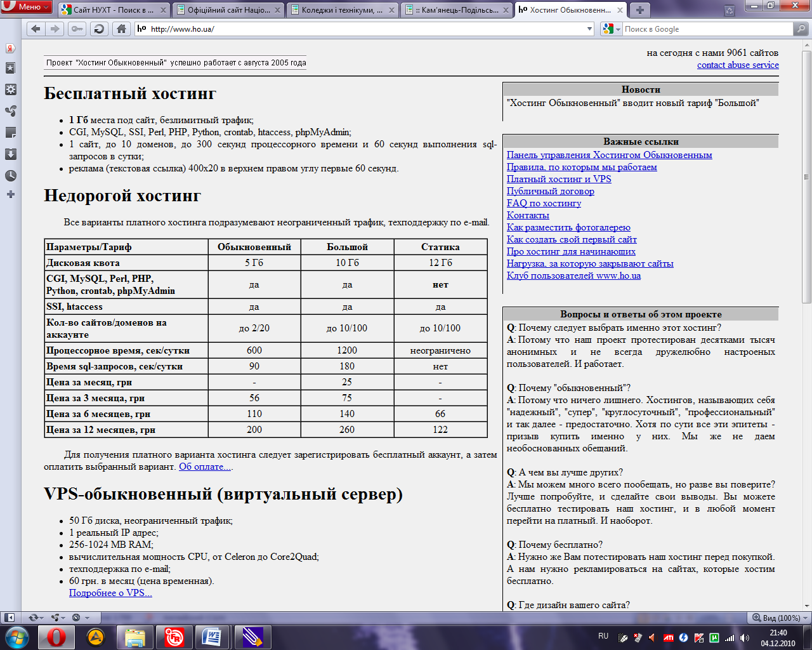
Task: Switch to the 'Кам'янець-Подільсь...' tab
Action: click(x=457, y=10)
